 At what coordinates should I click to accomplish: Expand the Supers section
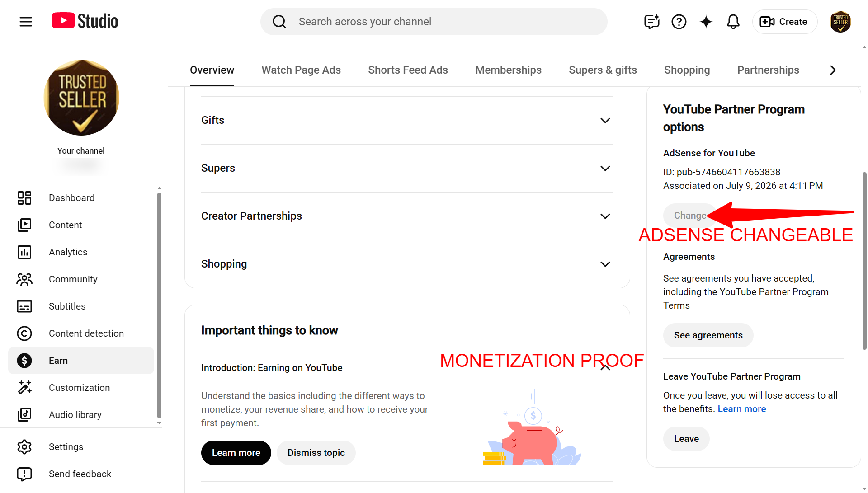click(x=407, y=168)
